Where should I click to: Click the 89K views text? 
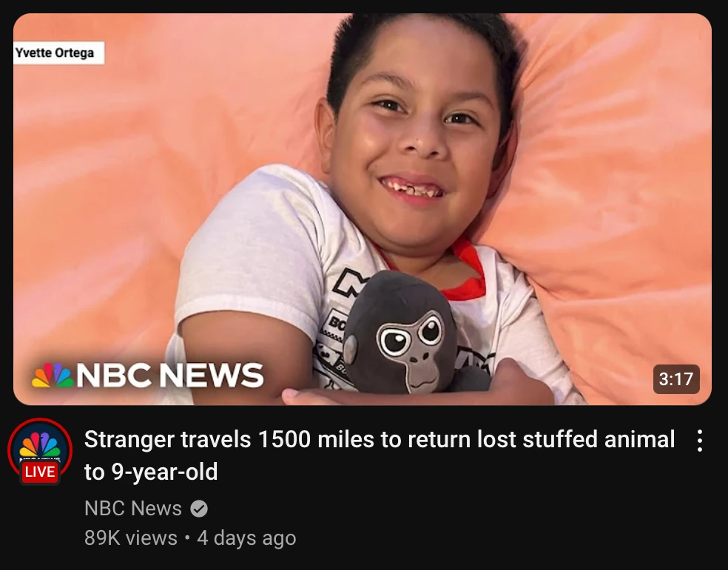pyautogui.click(x=131, y=538)
